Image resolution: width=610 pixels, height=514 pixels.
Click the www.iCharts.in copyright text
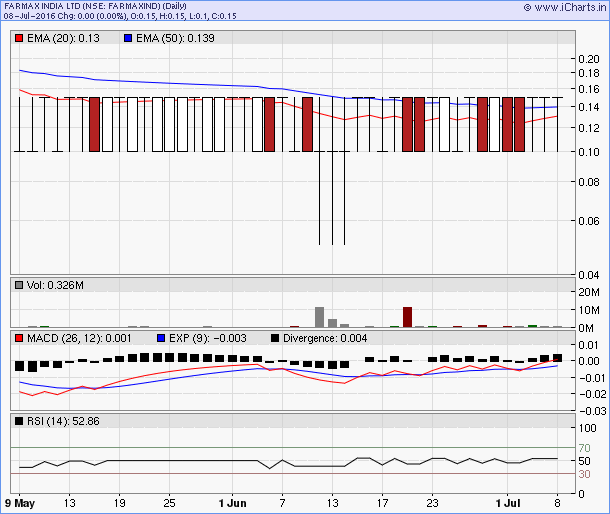pos(565,7)
